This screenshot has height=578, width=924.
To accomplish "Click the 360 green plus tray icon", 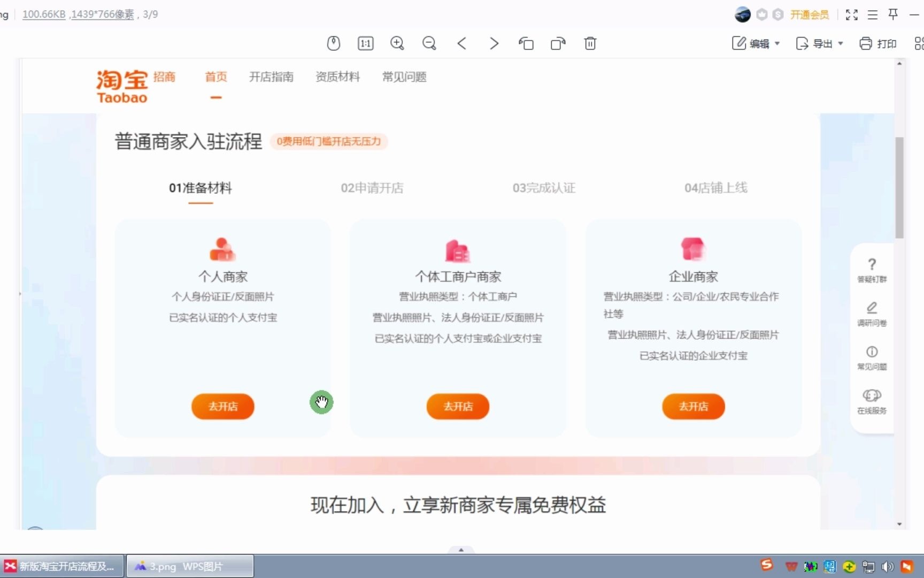I will point(849,567).
